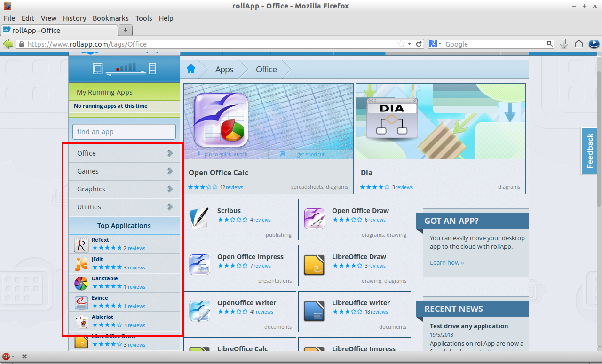Open the Dia diagram banner image

point(440,121)
